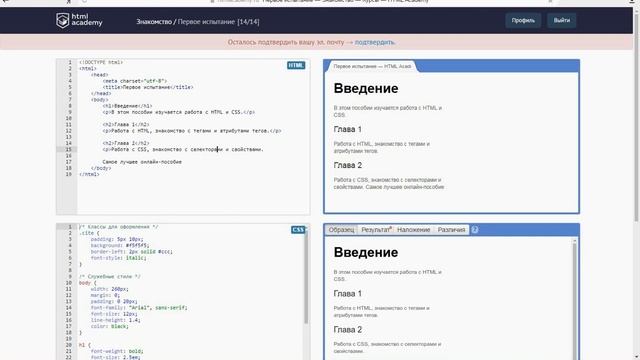Follow the подтвердить email link

click(x=374, y=42)
